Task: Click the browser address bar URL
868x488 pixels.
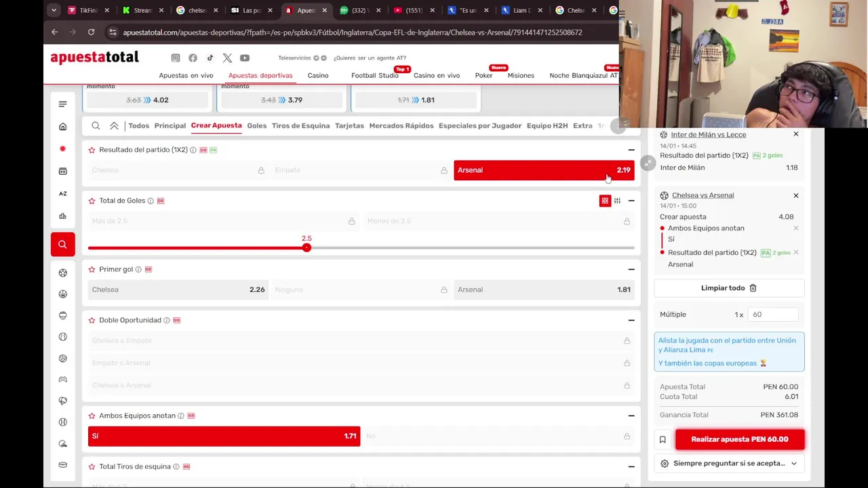Action: pos(353,32)
